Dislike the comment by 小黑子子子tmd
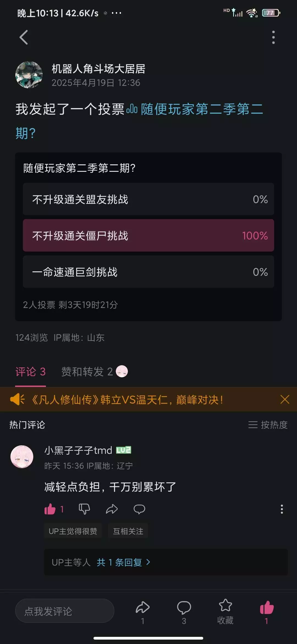This screenshot has width=297, height=644. pyautogui.click(x=84, y=509)
